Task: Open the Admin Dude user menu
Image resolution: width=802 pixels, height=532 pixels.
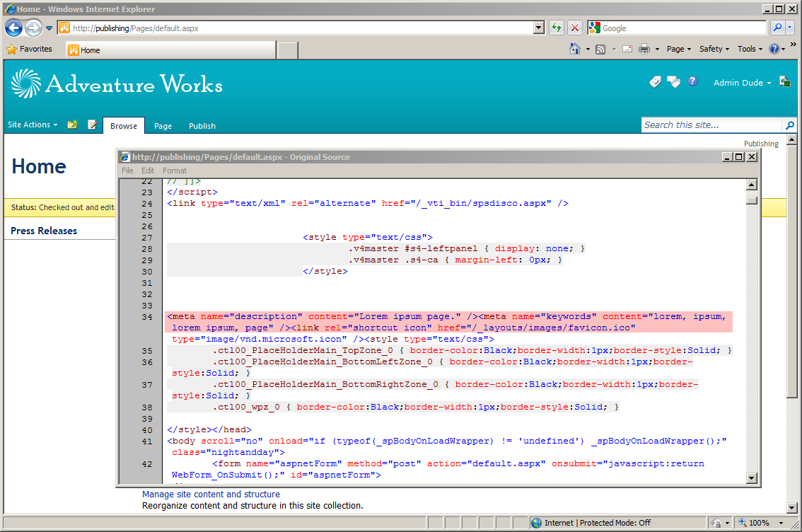Action: tap(742, 83)
